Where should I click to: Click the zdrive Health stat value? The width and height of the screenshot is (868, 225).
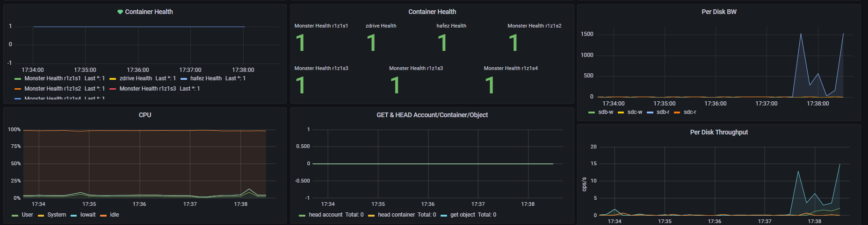[372, 43]
